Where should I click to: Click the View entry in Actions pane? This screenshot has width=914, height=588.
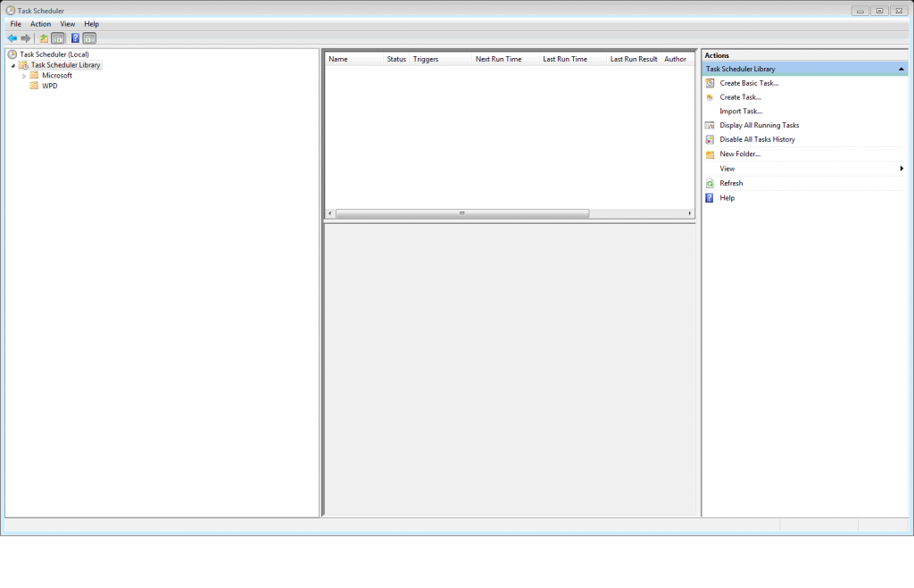[x=727, y=169]
